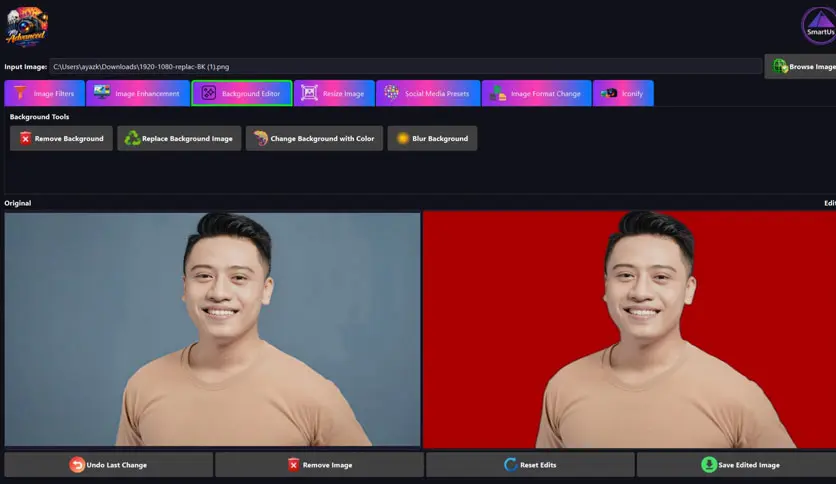836x484 pixels.
Task: Click the Input Image label
Action: point(26,67)
